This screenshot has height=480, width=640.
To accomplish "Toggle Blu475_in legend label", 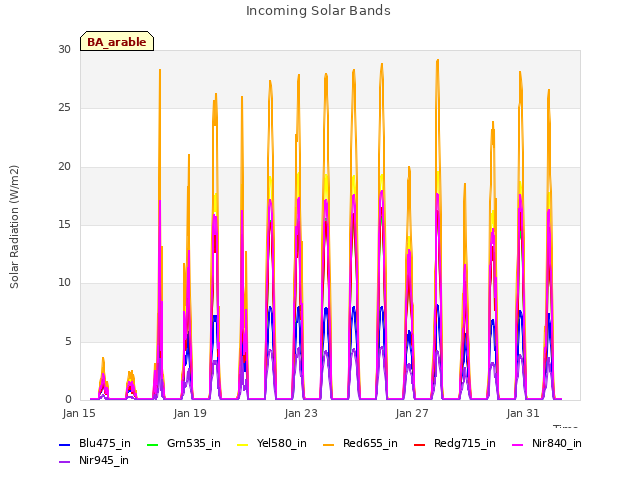I will (x=105, y=443).
